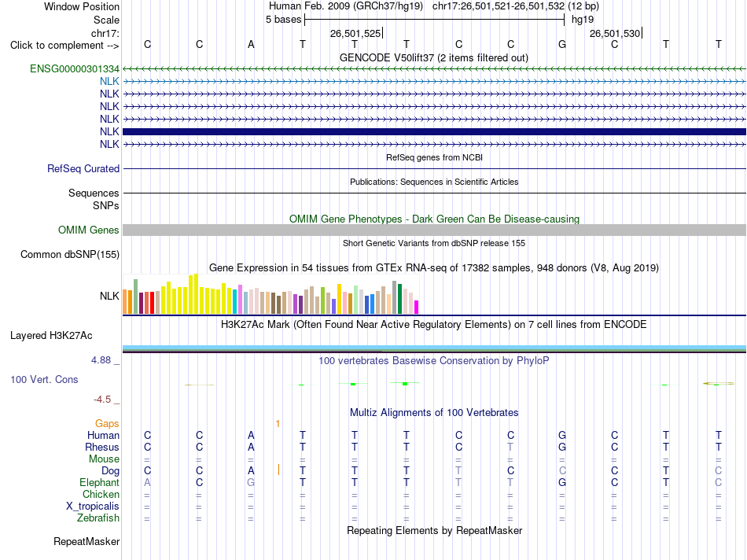
Task: Click the G base in top sequence row
Action: point(562,44)
